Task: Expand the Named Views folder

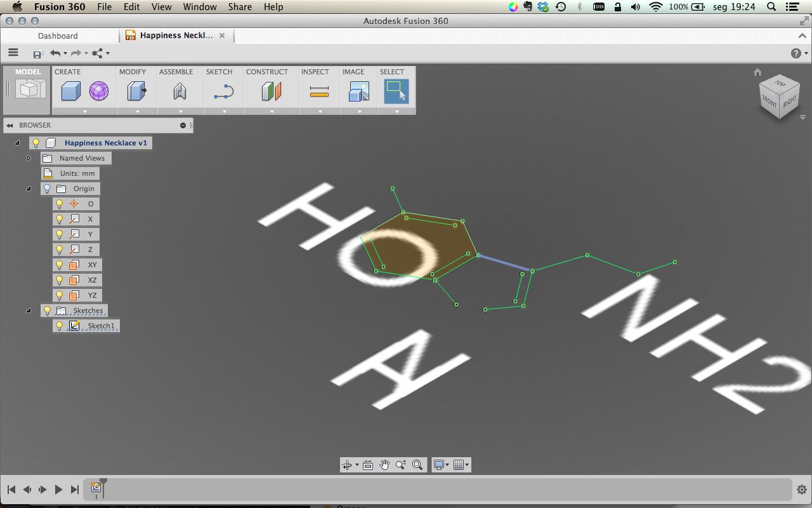Action: pyautogui.click(x=29, y=158)
